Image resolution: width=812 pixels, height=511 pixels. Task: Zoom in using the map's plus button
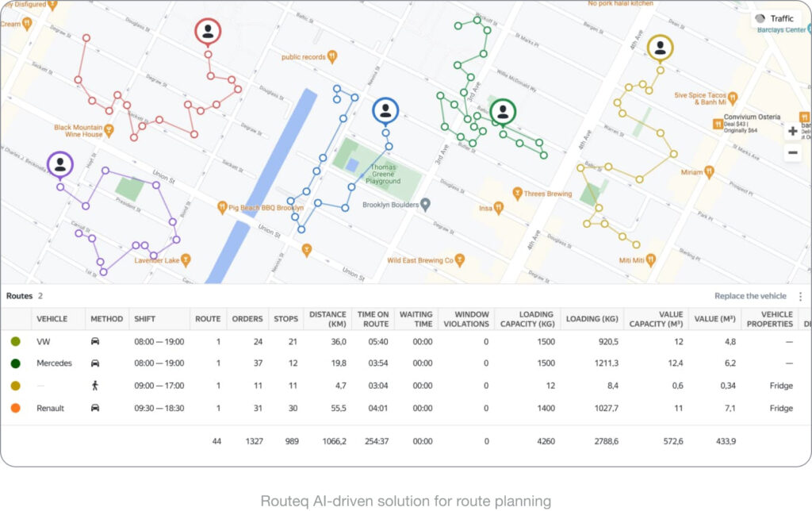tap(792, 131)
